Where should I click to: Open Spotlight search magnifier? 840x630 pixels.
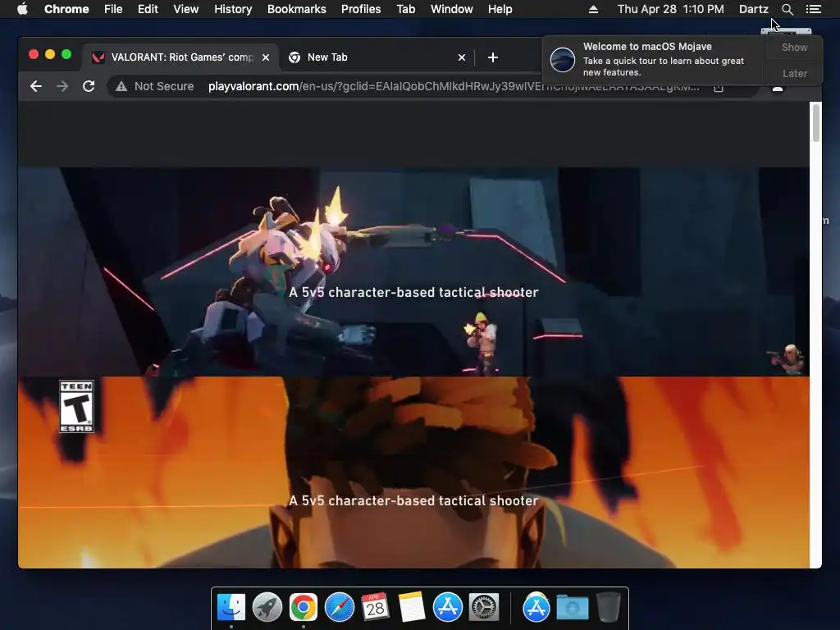tap(787, 9)
